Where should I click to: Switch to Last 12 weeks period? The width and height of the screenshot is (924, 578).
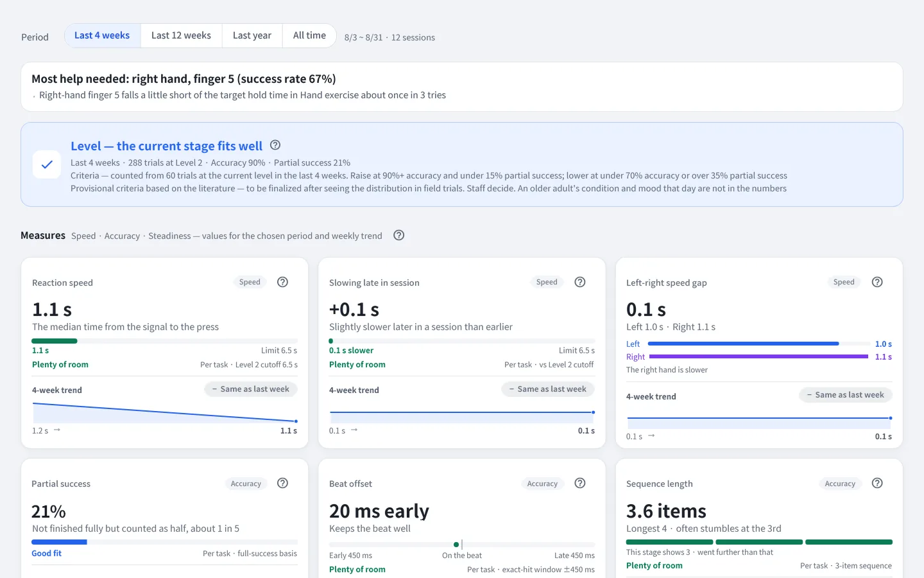(181, 35)
